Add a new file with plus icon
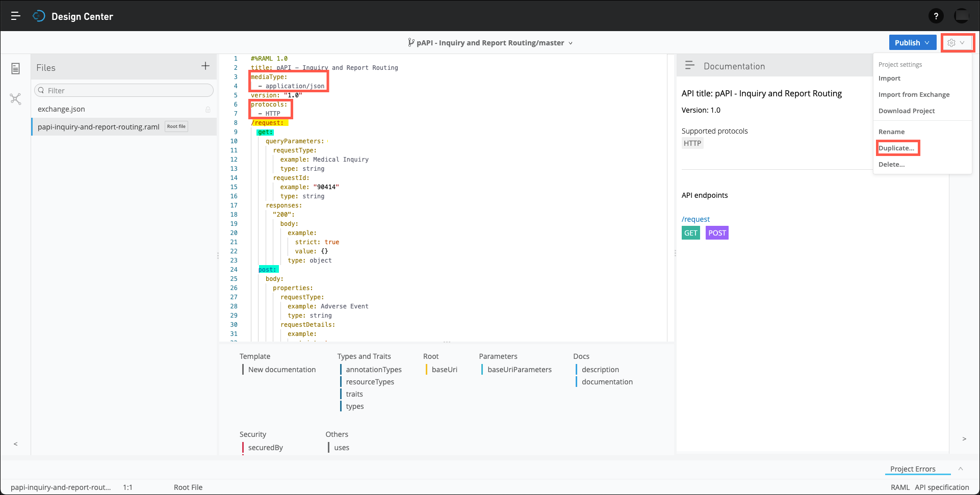The image size is (980, 495). pyautogui.click(x=205, y=66)
